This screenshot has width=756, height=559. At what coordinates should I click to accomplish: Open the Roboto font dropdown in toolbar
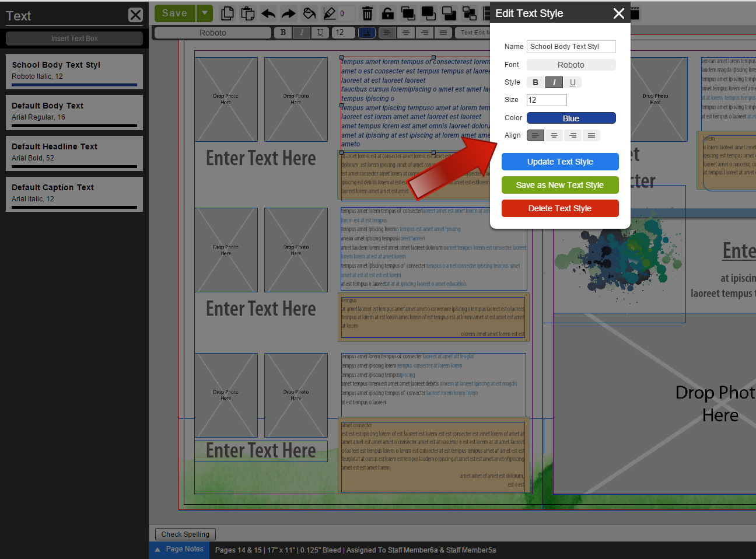click(213, 33)
